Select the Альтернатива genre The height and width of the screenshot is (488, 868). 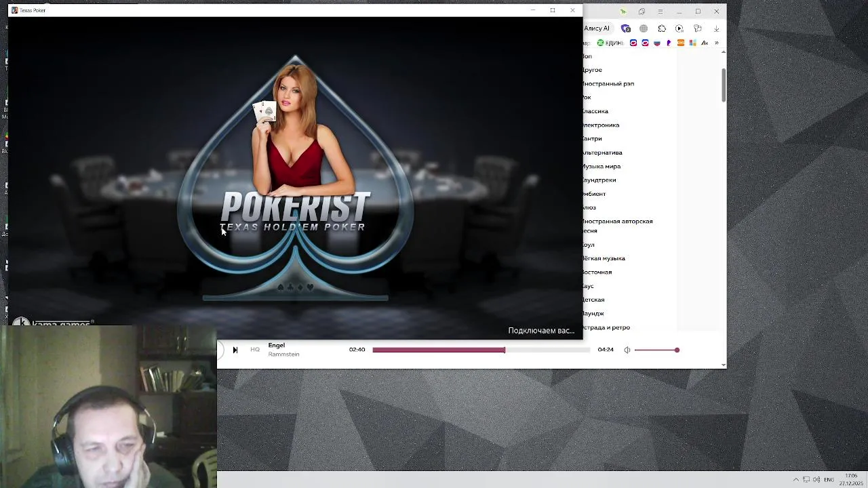[x=603, y=152]
